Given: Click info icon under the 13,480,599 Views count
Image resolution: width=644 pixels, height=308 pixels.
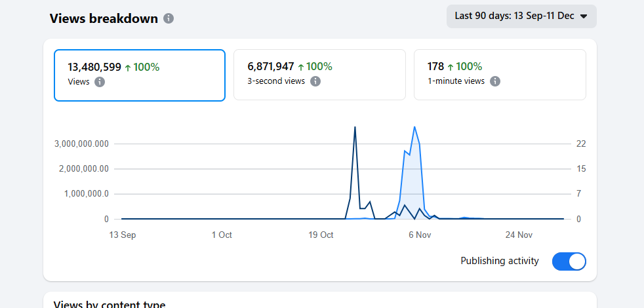Looking at the screenshot, I should click(x=100, y=82).
